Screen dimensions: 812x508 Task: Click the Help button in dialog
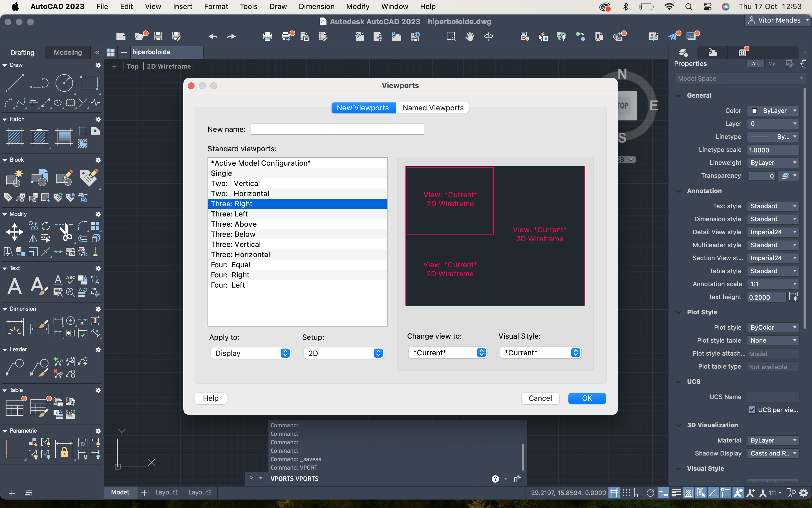[x=211, y=398]
